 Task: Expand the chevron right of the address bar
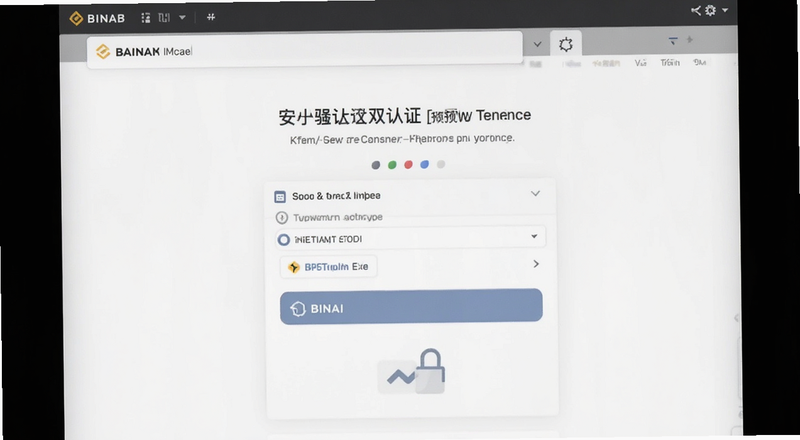(x=537, y=44)
